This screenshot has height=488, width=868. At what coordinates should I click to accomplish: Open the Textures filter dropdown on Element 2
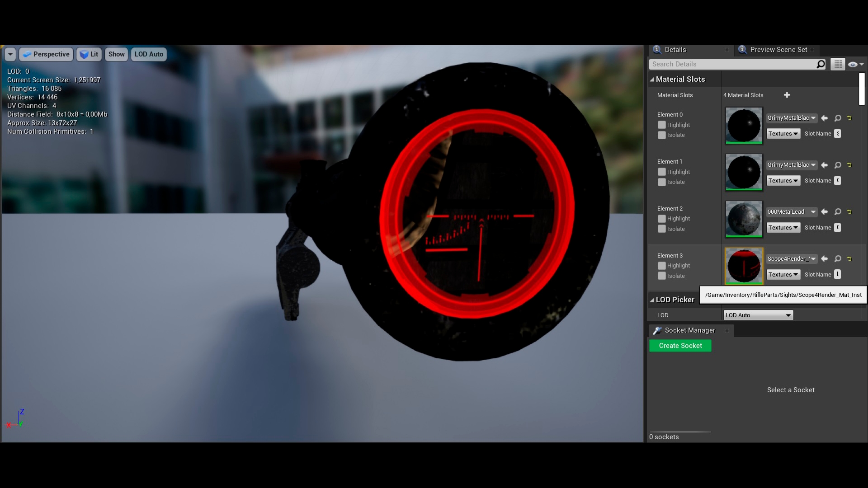point(783,227)
